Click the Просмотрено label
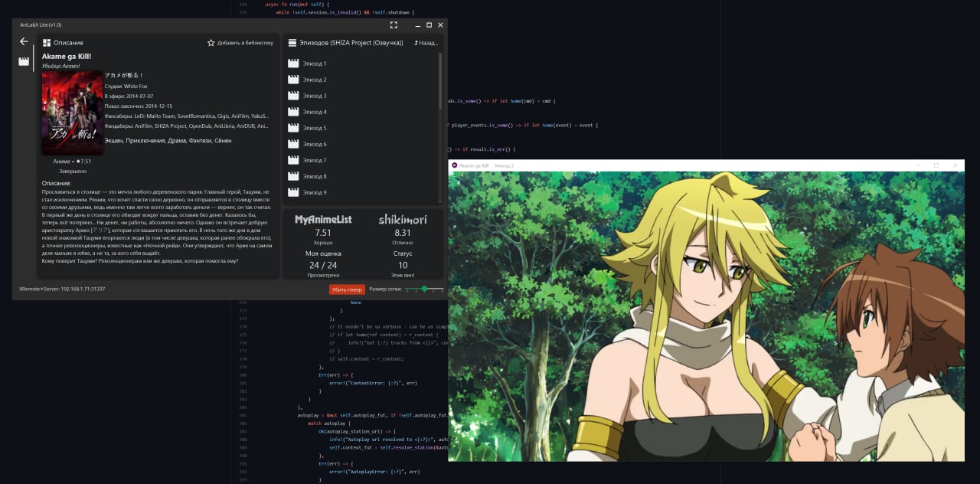Image resolution: width=980 pixels, height=484 pixels. tap(323, 275)
